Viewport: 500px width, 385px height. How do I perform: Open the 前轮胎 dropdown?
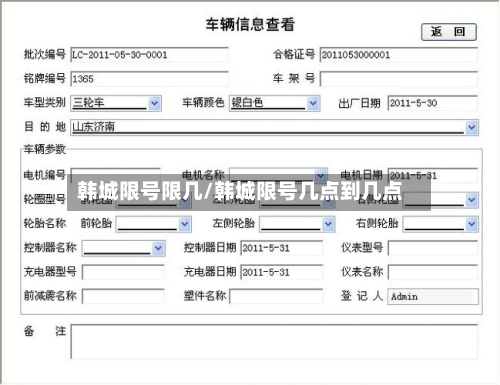pyautogui.click(x=154, y=224)
